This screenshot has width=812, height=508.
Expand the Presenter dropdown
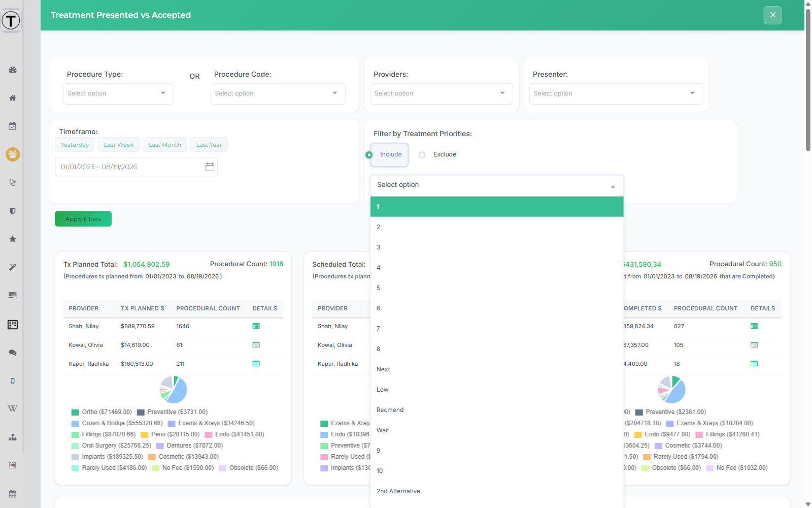(x=616, y=94)
